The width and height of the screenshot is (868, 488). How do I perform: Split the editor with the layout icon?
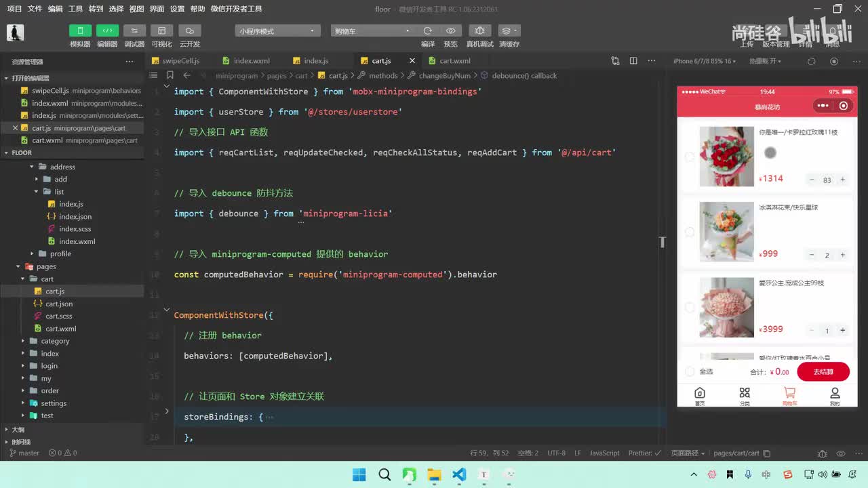click(x=633, y=60)
